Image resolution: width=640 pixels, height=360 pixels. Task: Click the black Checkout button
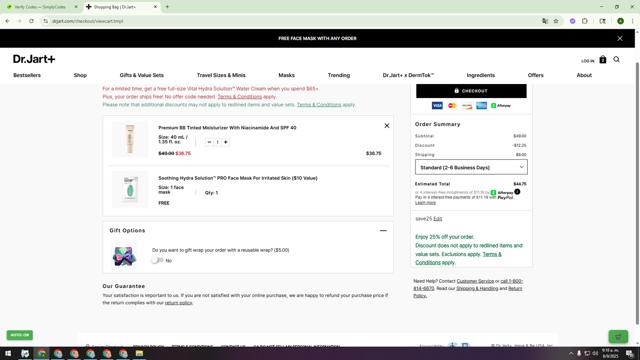click(471, 91)
